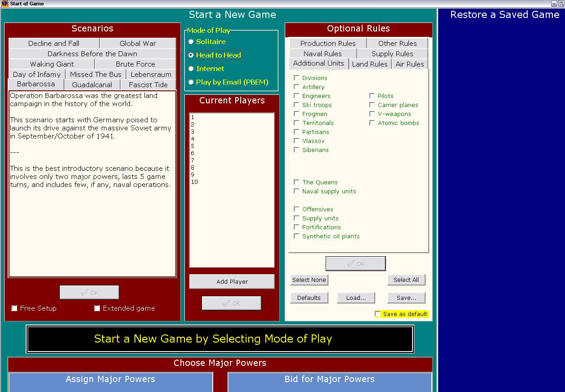Enable the Pilots optional rule
This screenshot has width=565, height=392.
372,96
